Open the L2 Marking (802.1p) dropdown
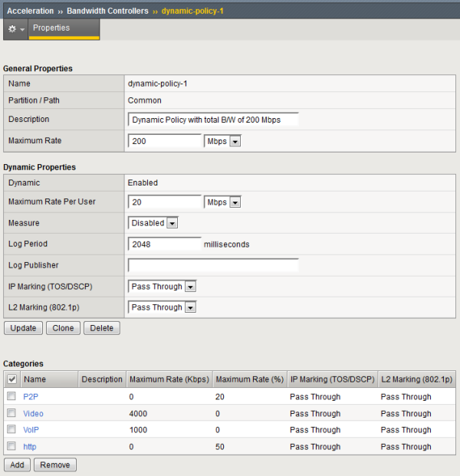 click(163, 307)
